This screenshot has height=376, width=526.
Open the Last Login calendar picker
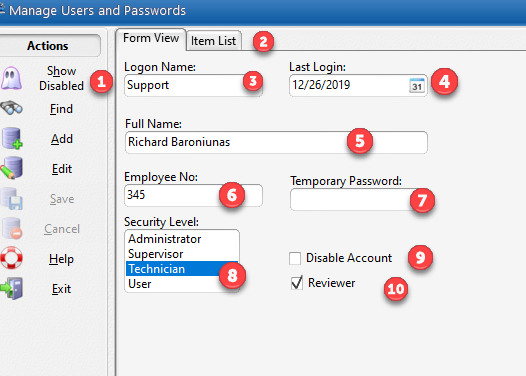[x=417, y=85]
